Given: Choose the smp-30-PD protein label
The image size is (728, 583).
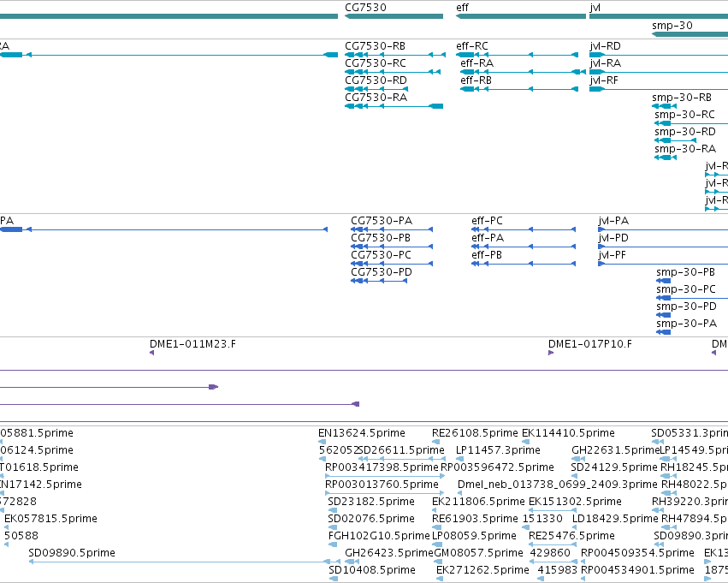Looking at the screenshot, I should (687, 306).
